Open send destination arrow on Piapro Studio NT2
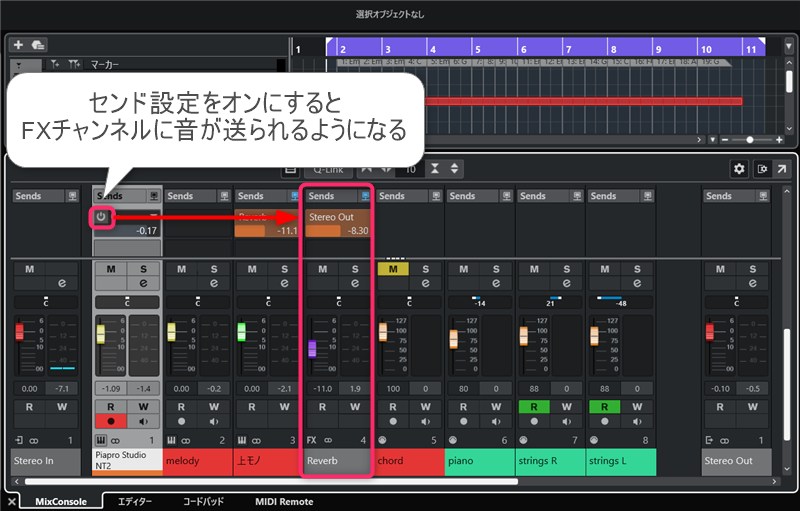 (154, 216)
